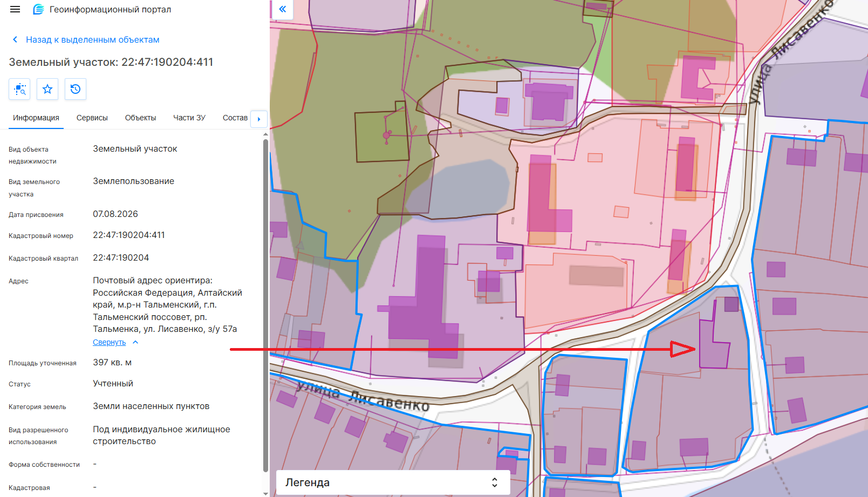The width and height of the screenshot is (868, 497).
Task: Switch to the Сервисы tab
Action: tap(92, 118)
